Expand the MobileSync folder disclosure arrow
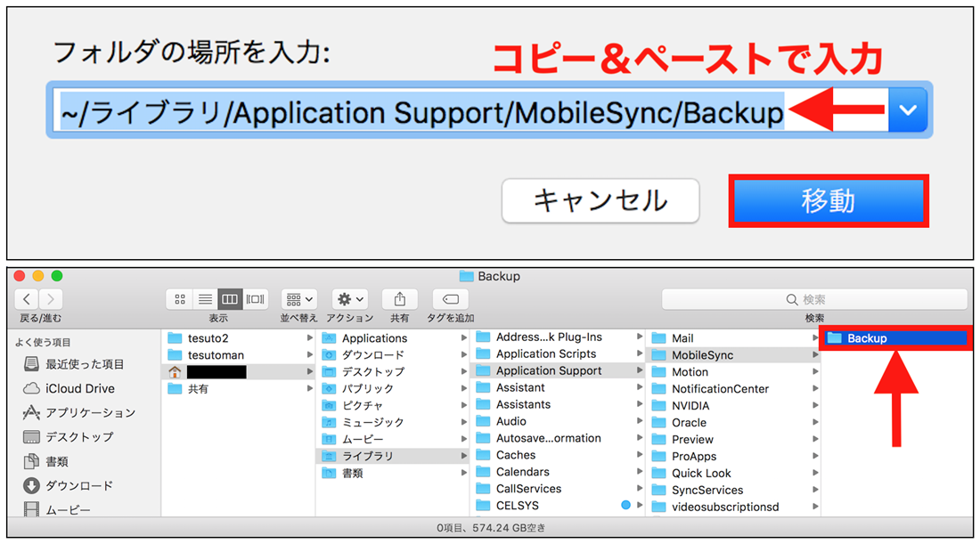This screenshot has width=980, height=544. pyautogui.click(x=817, y=354)
